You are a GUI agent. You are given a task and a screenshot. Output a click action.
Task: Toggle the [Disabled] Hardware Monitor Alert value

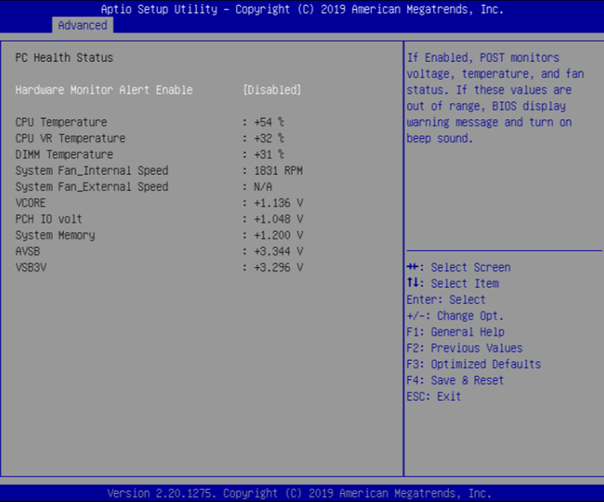272,90
